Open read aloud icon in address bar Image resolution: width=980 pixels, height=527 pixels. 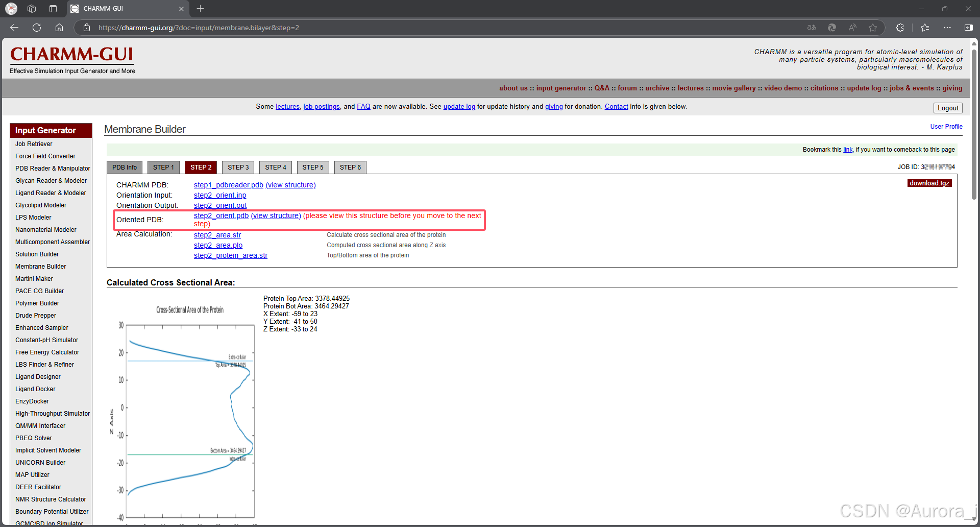(x=852, y=28)
